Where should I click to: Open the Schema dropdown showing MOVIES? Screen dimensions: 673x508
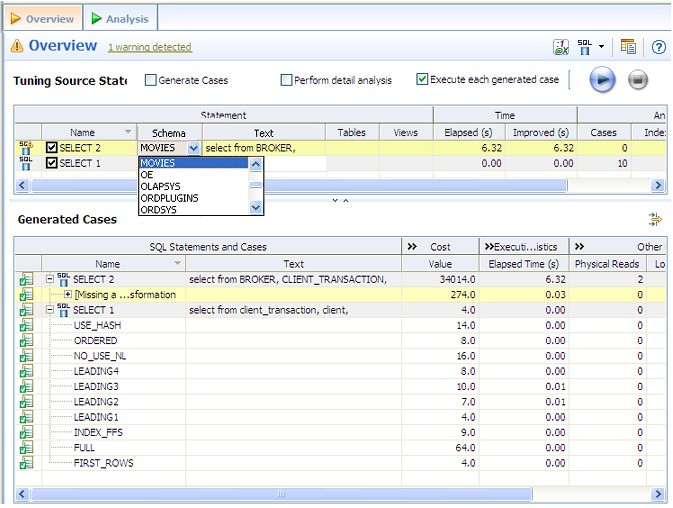[194, 148]
